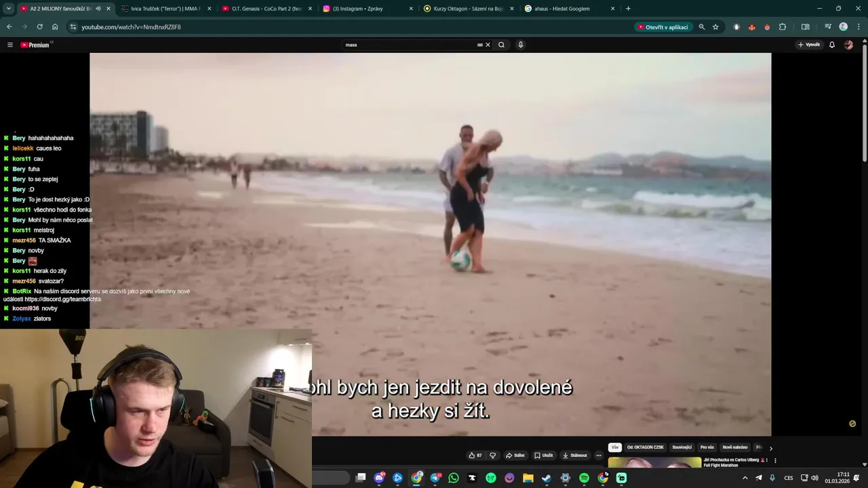
Task: Go to YouTube Premium home logo
Action: tap(35, 45)
